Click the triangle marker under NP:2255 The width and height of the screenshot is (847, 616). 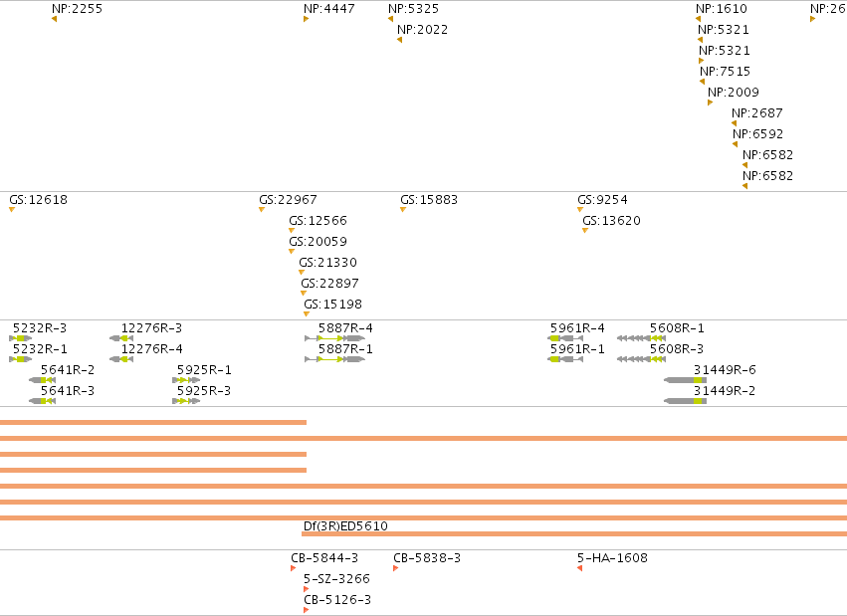coord(54,19)
